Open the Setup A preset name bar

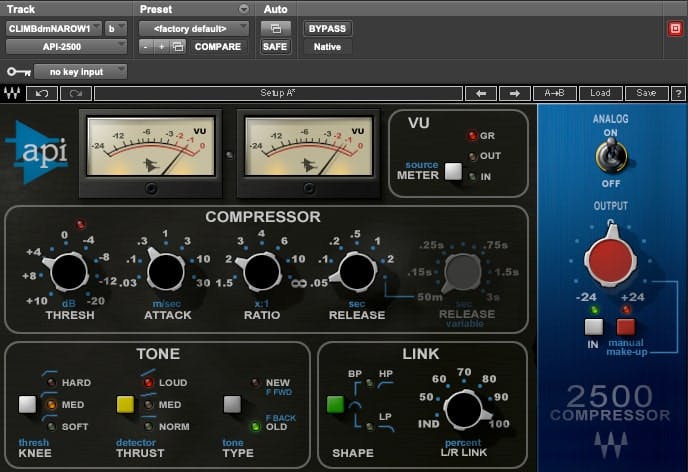tap(278, 93)
